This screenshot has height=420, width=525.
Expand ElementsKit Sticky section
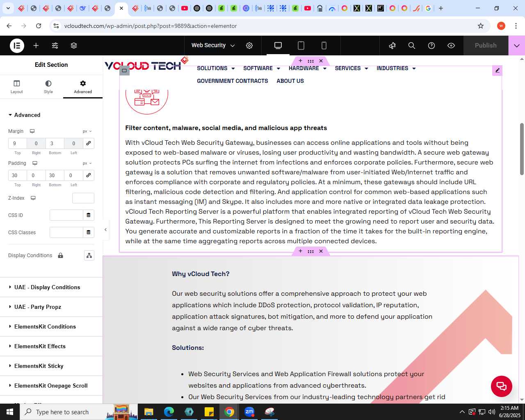pos(51,366)
